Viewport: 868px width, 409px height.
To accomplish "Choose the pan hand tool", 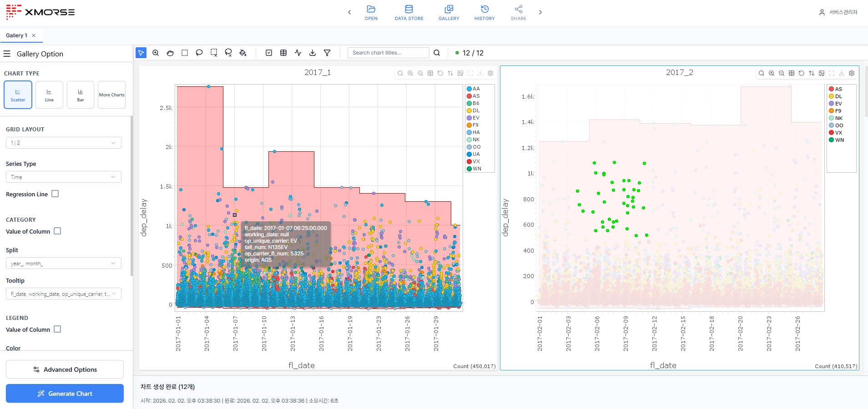I will click(x=170, y=53).
